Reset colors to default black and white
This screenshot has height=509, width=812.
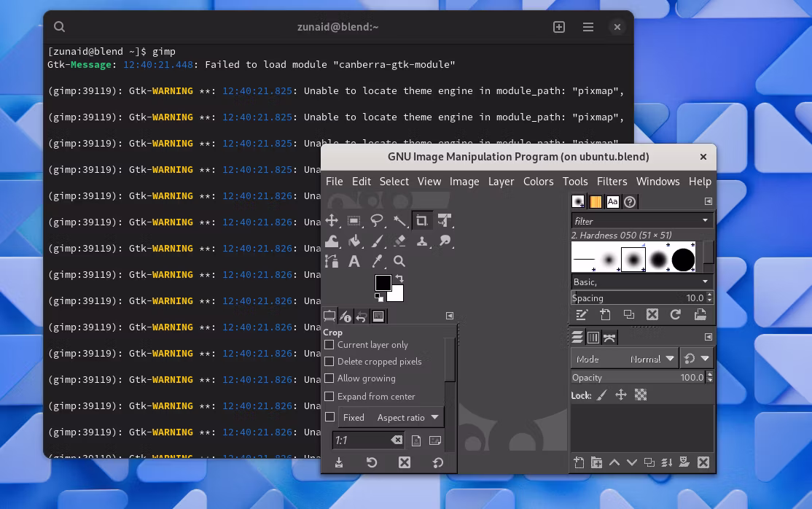pyautogui.click(x=379, y=298)
